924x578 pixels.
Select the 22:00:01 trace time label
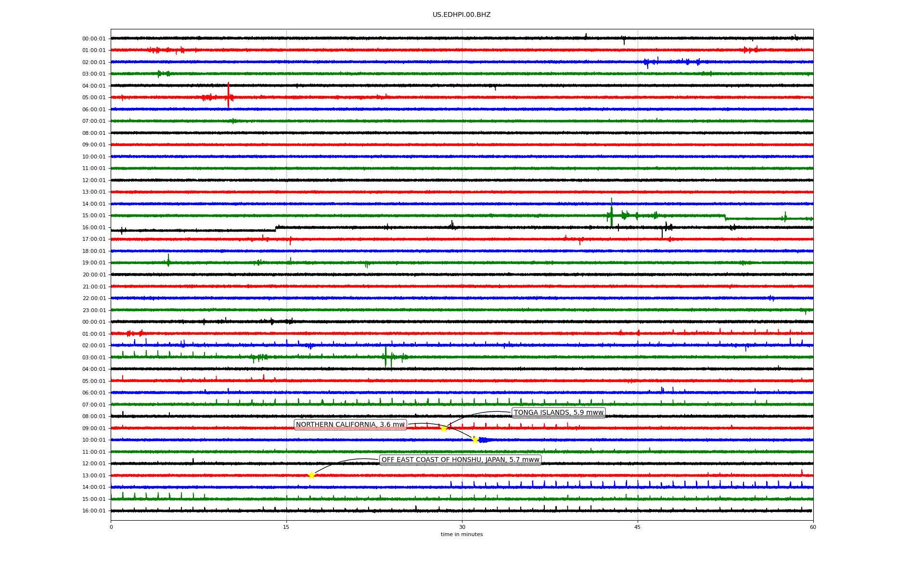[x=94, y=299]
